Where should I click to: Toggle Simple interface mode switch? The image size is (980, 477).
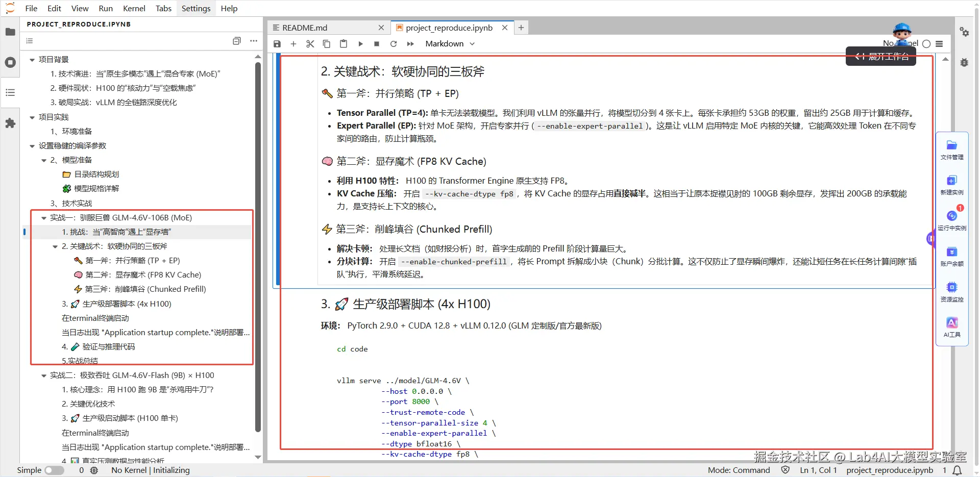(54, 470)
